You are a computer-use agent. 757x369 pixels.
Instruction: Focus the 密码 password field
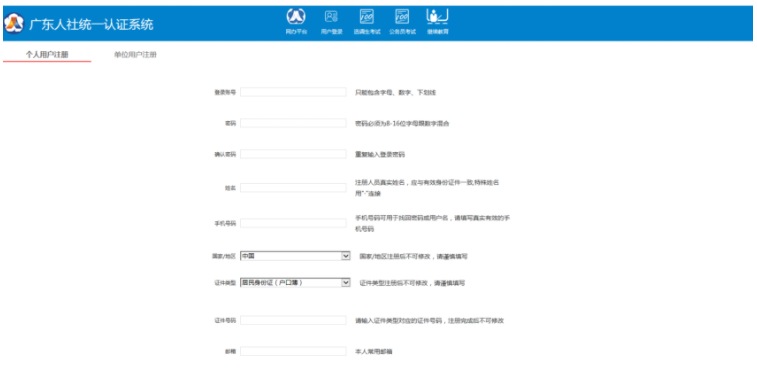[x=293, y=123]
